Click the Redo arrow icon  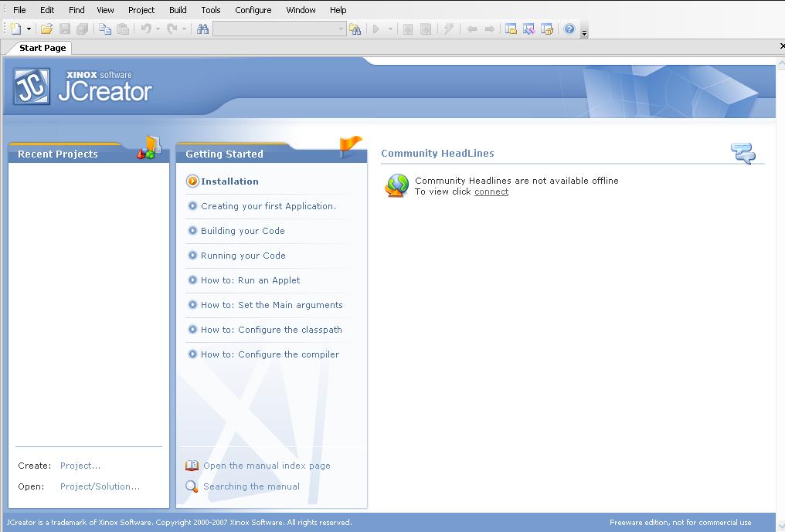click(x=172, y=29)
